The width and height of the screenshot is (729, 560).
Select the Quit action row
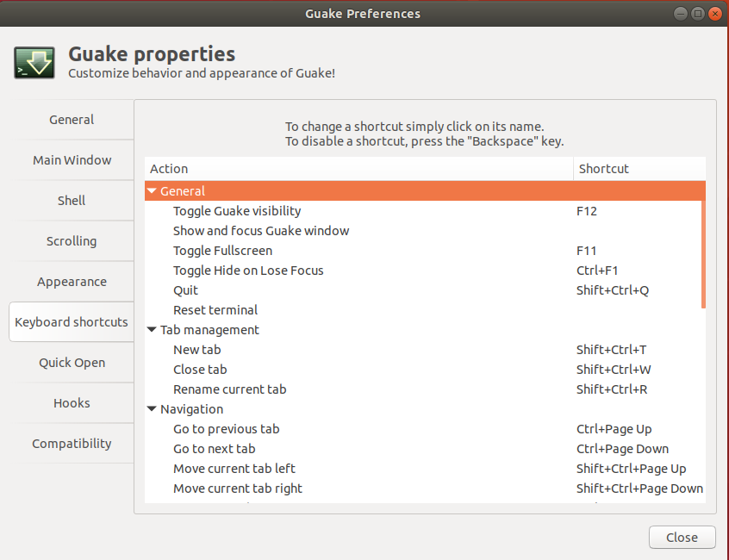click(x=423, y=290)
